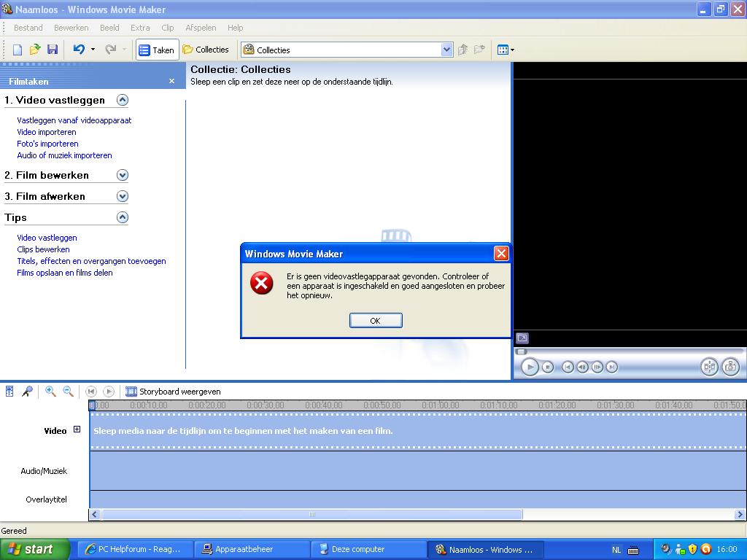Click the timeline horizontal scrollbar thumb

(312, 514)
